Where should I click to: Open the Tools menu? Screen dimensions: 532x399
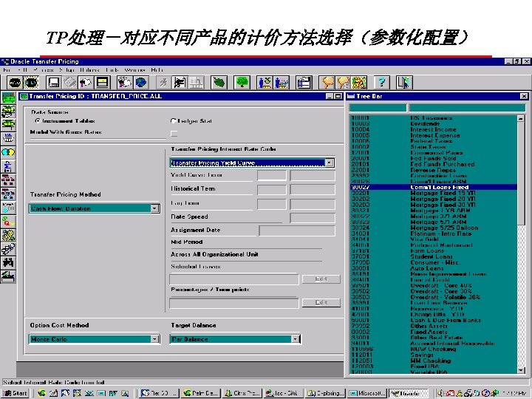[x=112, y=70]
